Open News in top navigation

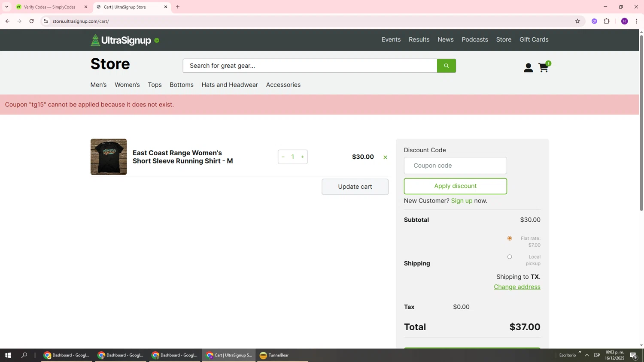[446, 39]
